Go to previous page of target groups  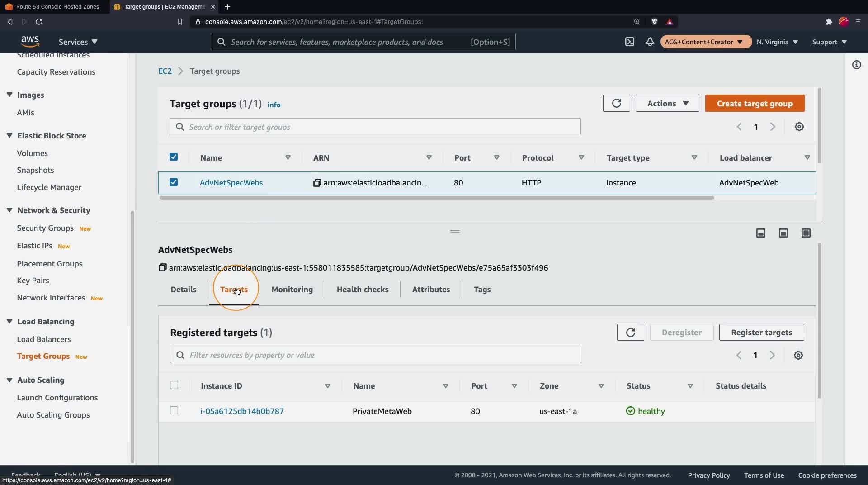coord(739,127)
